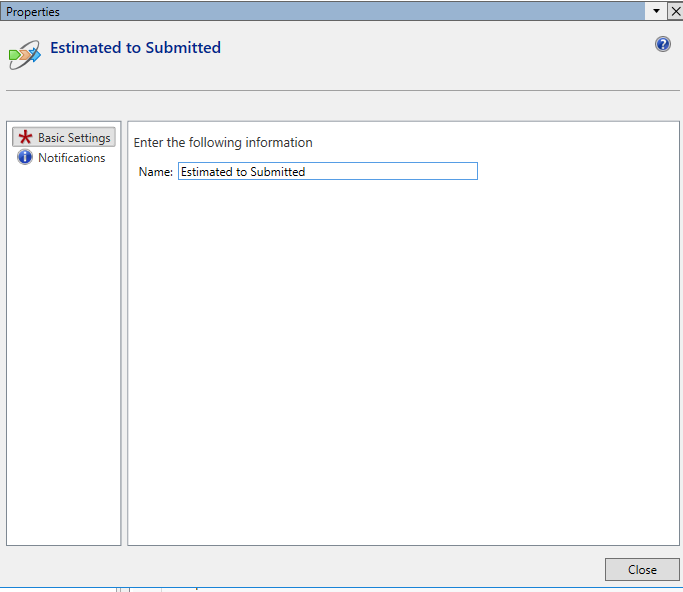Click the "Estimated to Submitted" header title

tap(135, 47)
